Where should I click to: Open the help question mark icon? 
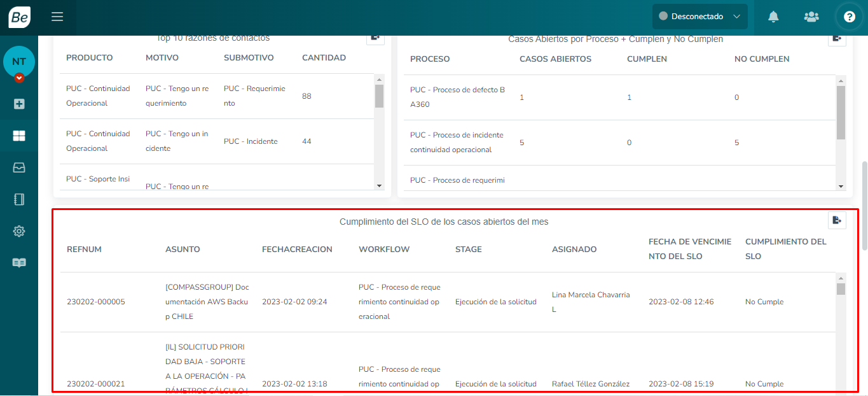point(850,17)
